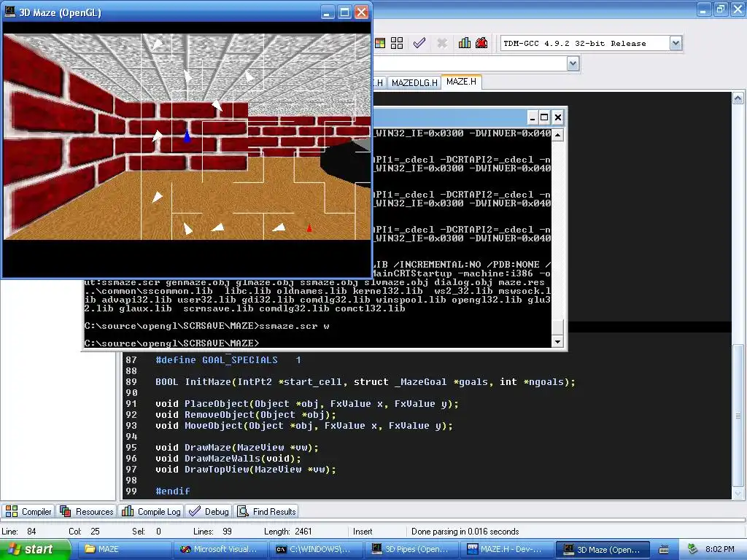Click the console scrollbar down arrow
Screen dimensions: 747x560
point(557,341)
